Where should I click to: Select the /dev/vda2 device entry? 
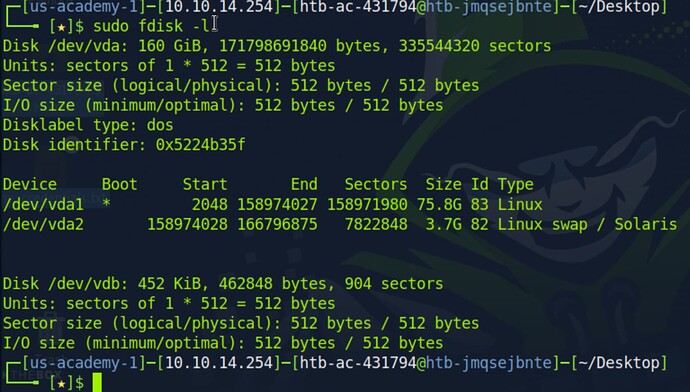tap(43, 224)
